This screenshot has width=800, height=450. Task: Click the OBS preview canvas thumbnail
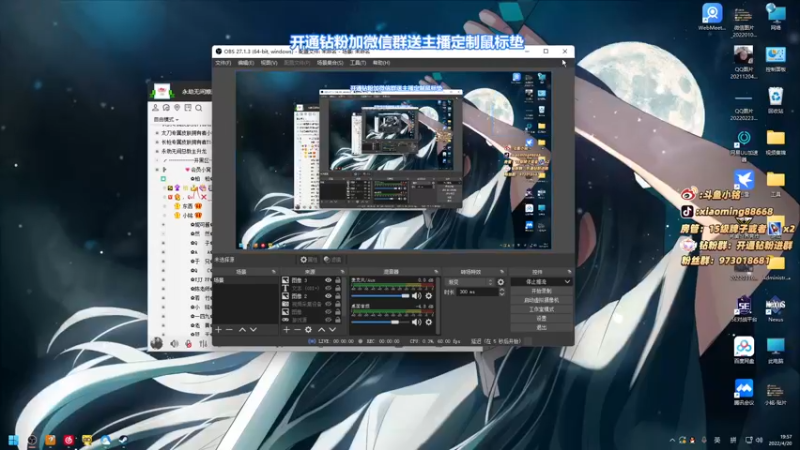click(x=393, y=160)
